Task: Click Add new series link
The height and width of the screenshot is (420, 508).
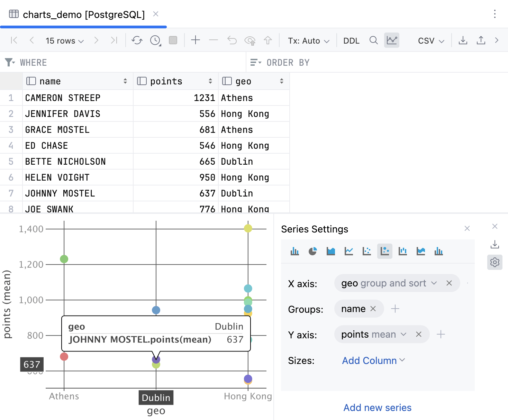Action: (377, 408)
